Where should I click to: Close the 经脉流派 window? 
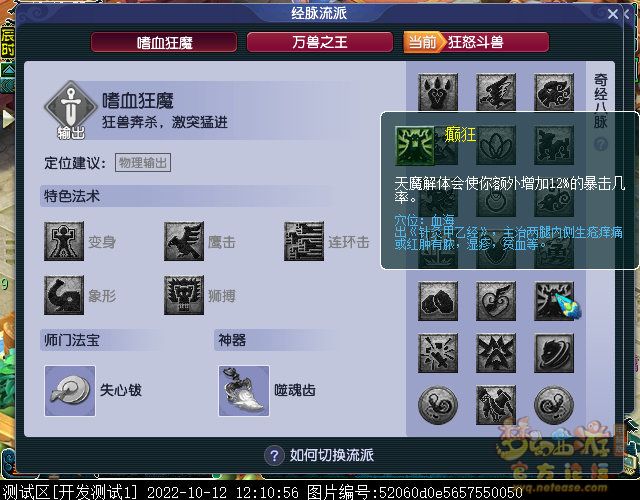[613, 14]
